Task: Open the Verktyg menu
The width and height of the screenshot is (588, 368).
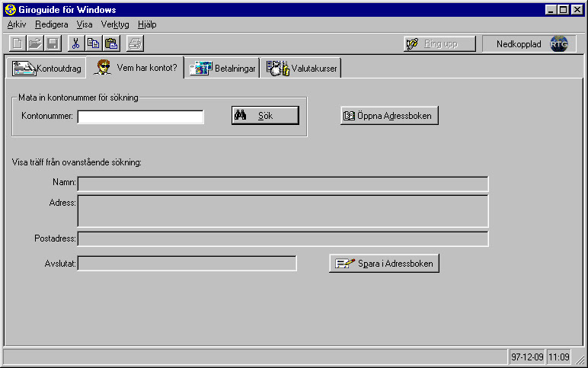Action: pos(115,24)
